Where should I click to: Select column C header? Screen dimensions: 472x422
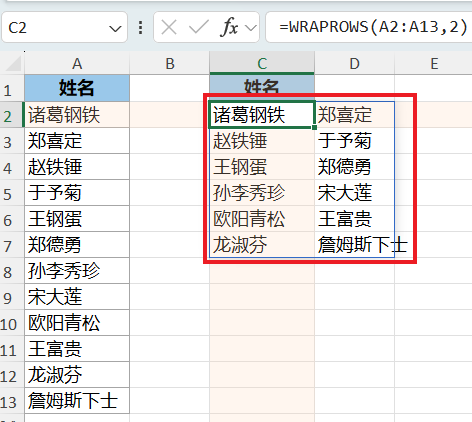pos(262,63)
